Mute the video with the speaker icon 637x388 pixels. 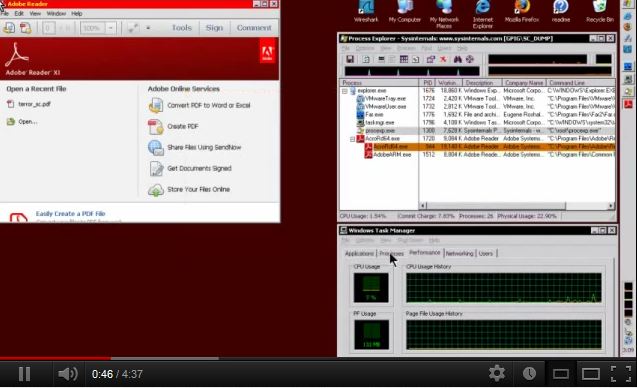tap(67, 374)
